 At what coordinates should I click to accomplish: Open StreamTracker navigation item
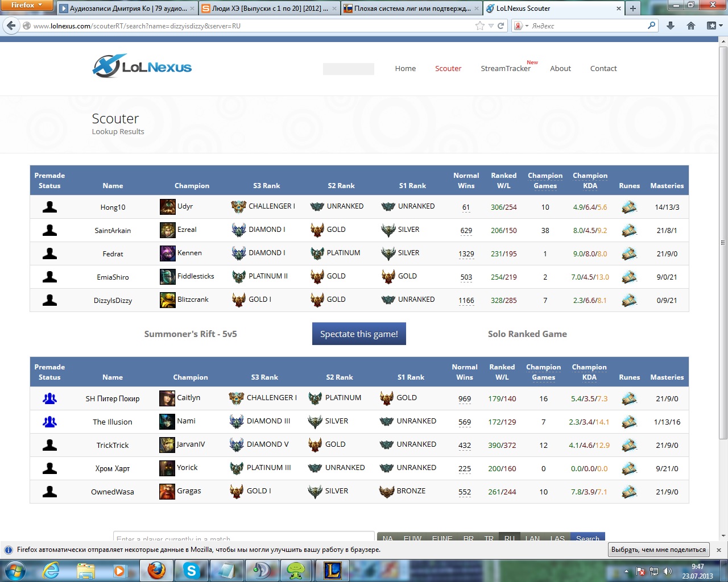tap(506, 68)
